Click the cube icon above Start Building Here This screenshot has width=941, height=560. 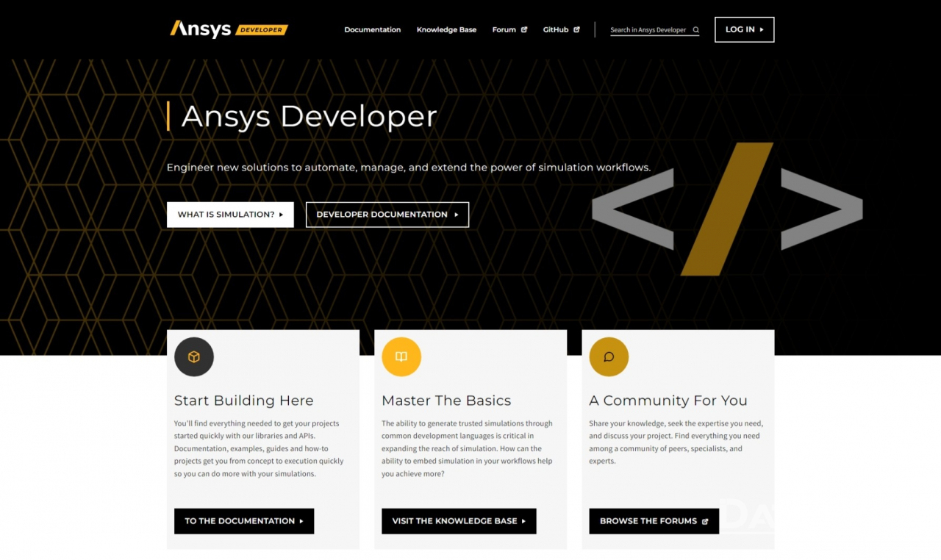tap(194, 357)
